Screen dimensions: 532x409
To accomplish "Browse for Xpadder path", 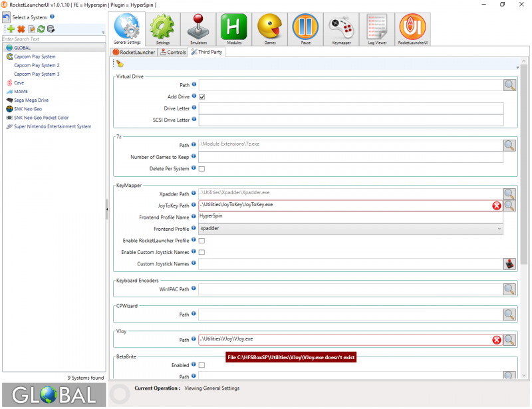I will [x=509, y=194].
